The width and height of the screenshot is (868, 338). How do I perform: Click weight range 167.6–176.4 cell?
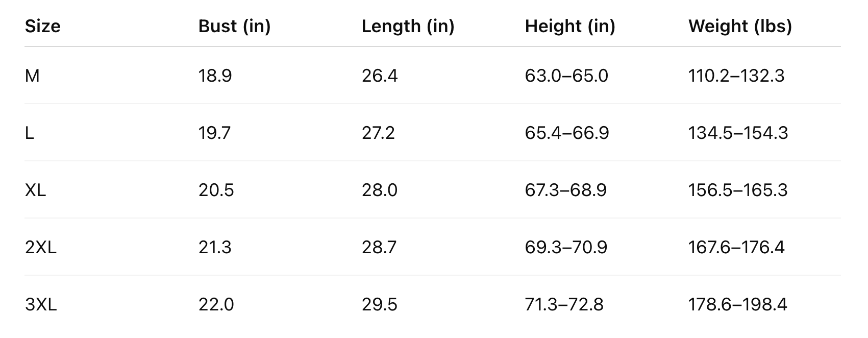(736, 248)
